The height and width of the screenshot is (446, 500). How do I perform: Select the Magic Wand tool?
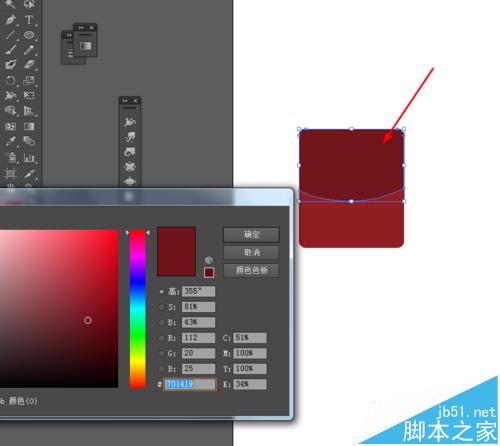coord(10,4)
